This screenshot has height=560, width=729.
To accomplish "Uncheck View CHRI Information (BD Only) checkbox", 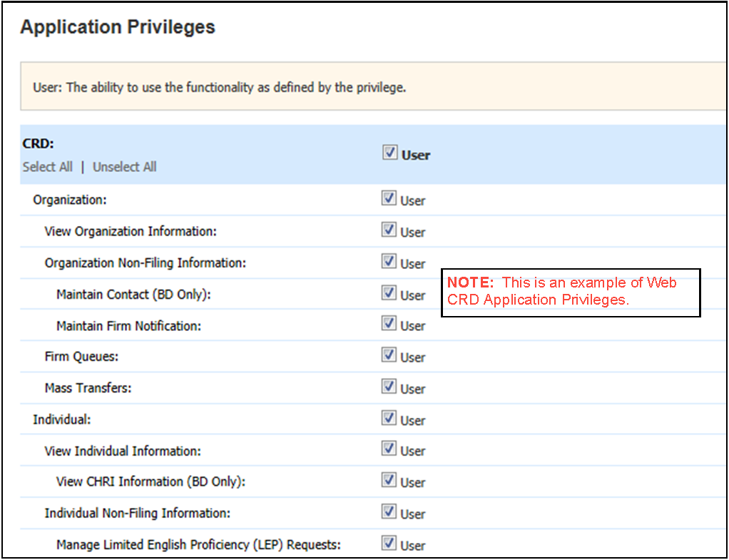I will point(389,480).
